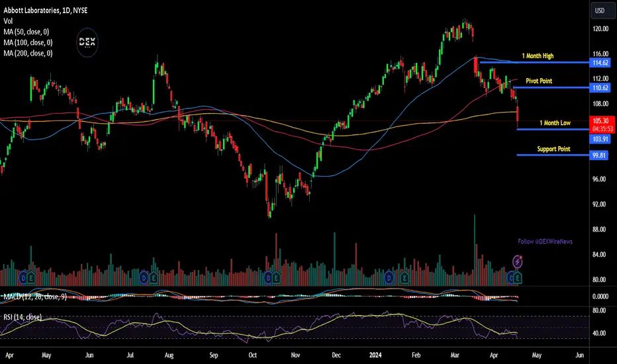Click the 1 Month High blue line
The image size is (617, 364).
tap(534, 62)
